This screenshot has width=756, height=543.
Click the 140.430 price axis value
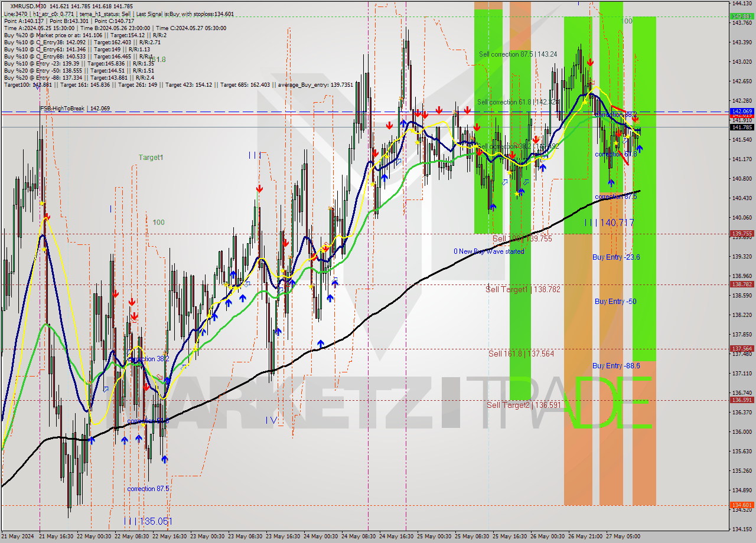742,198
